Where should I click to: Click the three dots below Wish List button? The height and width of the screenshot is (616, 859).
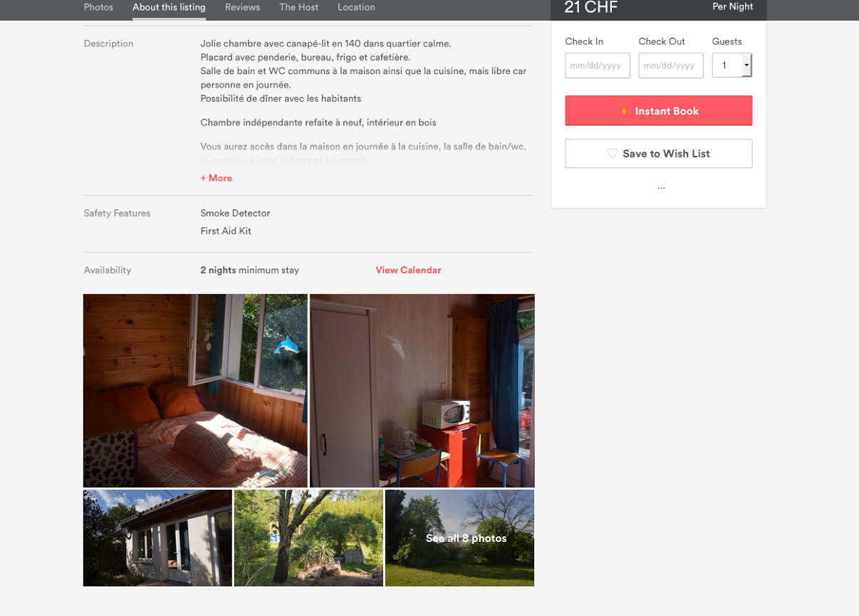pos(661,187)
